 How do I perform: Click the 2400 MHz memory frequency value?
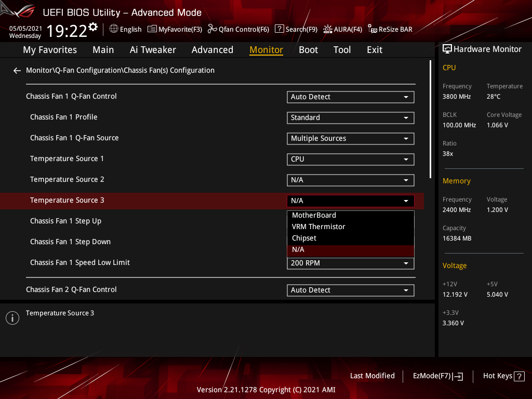click(456, 210)
